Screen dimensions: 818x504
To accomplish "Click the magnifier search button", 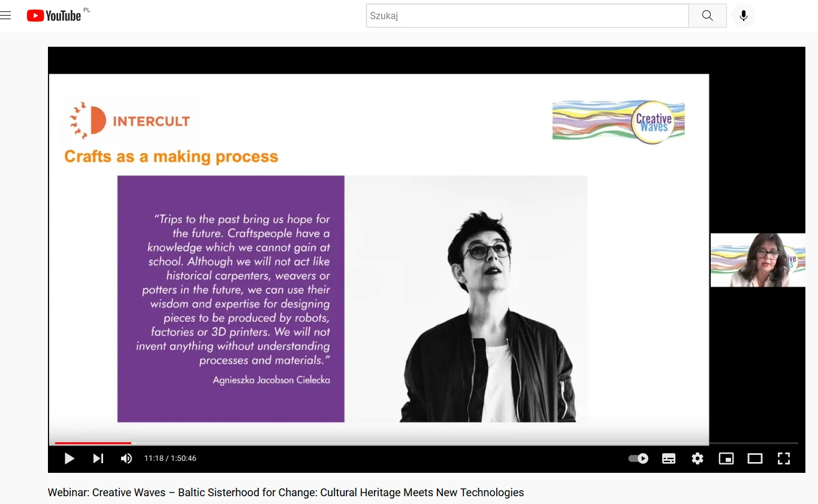I will [708, 16].
